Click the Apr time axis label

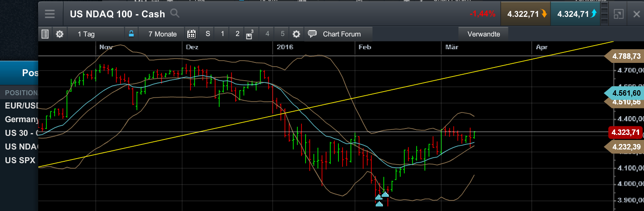click(x=542, y=47)
